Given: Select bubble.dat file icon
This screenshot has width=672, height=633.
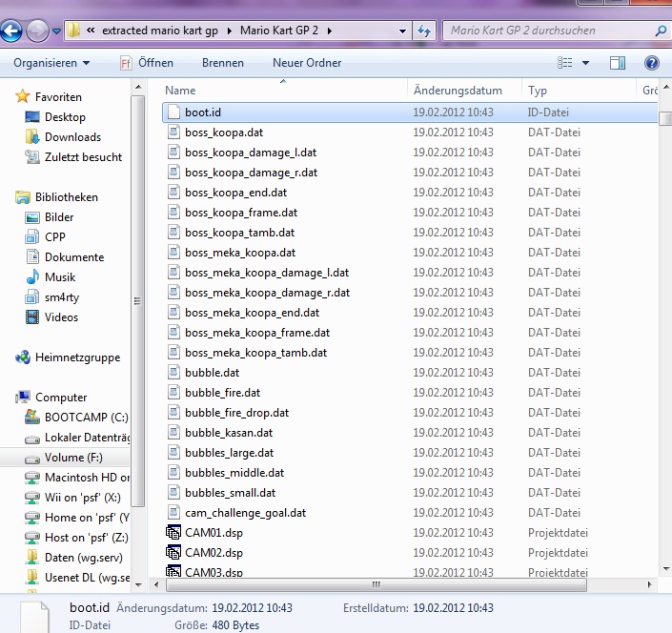Looking at the screenshot, I should tap(173, 373).
